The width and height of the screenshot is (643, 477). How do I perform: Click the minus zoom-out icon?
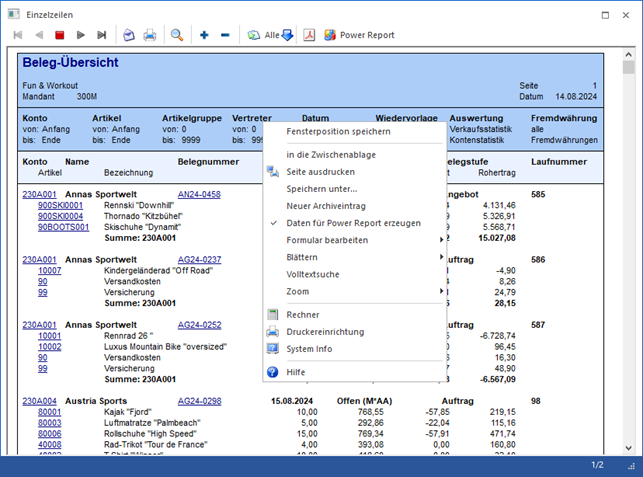tap(224, 35)
